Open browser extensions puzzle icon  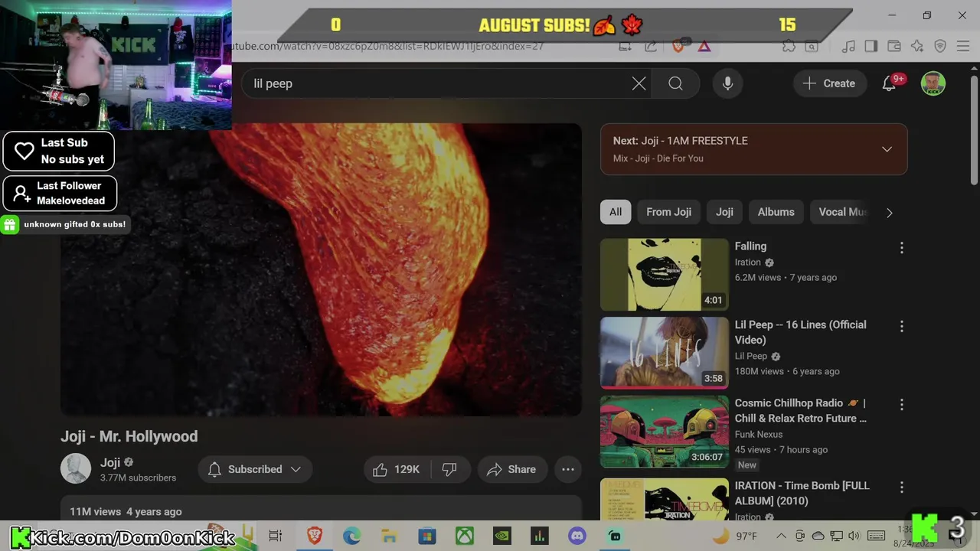tap(789, 47)
